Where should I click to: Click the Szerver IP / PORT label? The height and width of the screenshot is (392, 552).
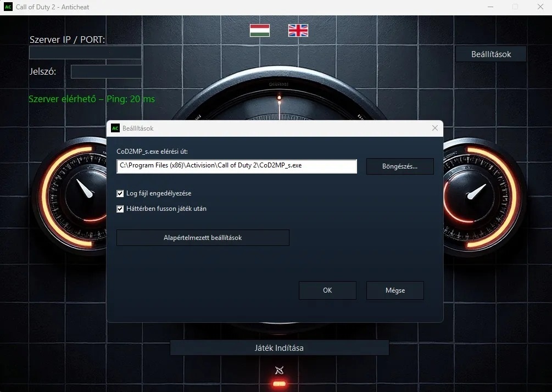[67, 40]
